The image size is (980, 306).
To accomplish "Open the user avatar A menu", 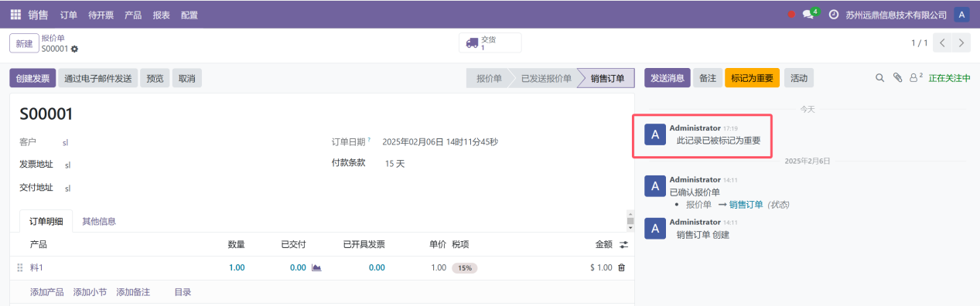I will pos(961,15).
